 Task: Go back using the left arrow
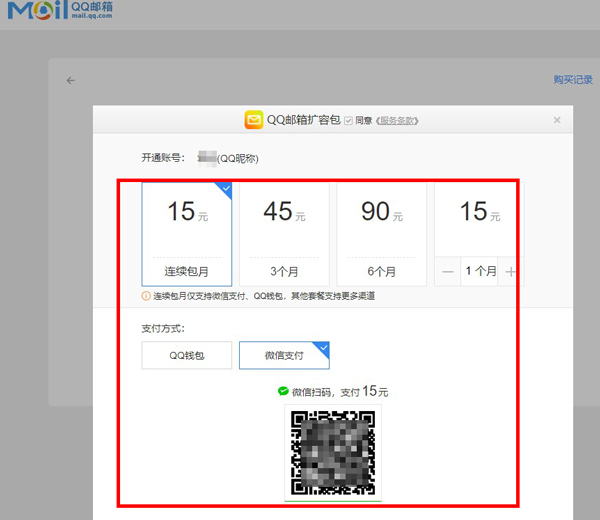click(x=71, y=80)
